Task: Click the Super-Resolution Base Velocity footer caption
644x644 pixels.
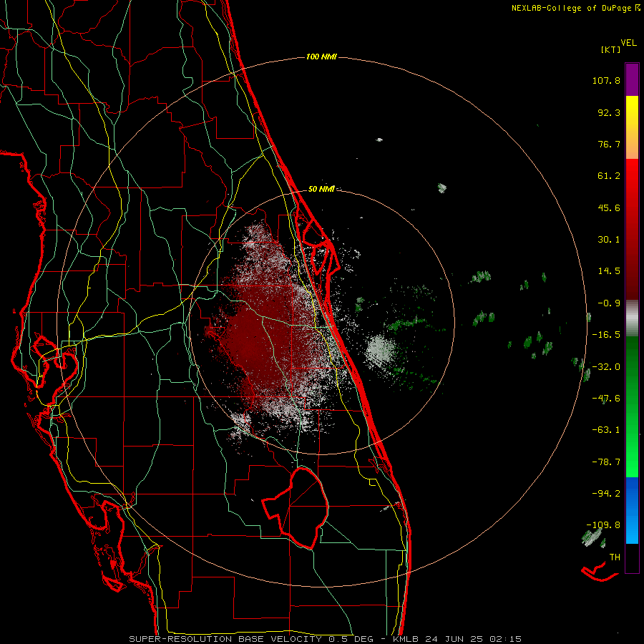Action: [x=326, y=639]
